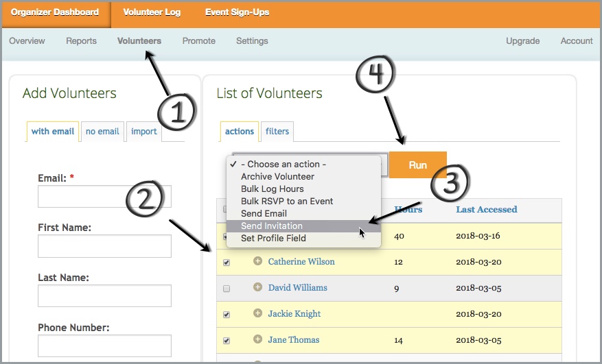Click into the First Name field

pos(104,246)
